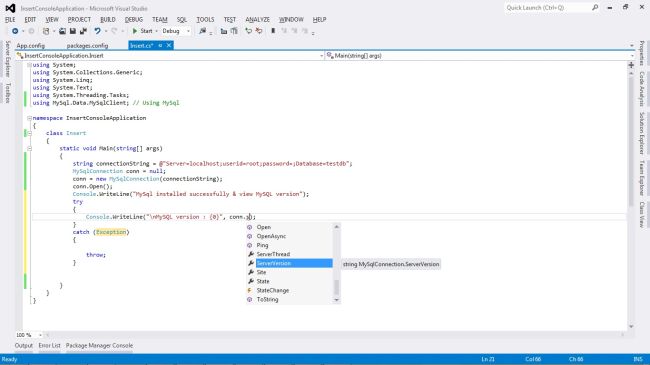Open the PROJECT menu

click(x=79, y=19)
